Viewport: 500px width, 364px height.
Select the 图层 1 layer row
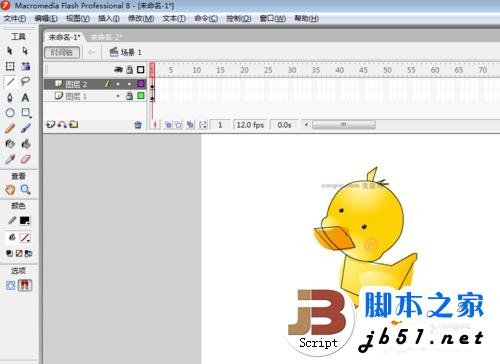coord(95,96)
